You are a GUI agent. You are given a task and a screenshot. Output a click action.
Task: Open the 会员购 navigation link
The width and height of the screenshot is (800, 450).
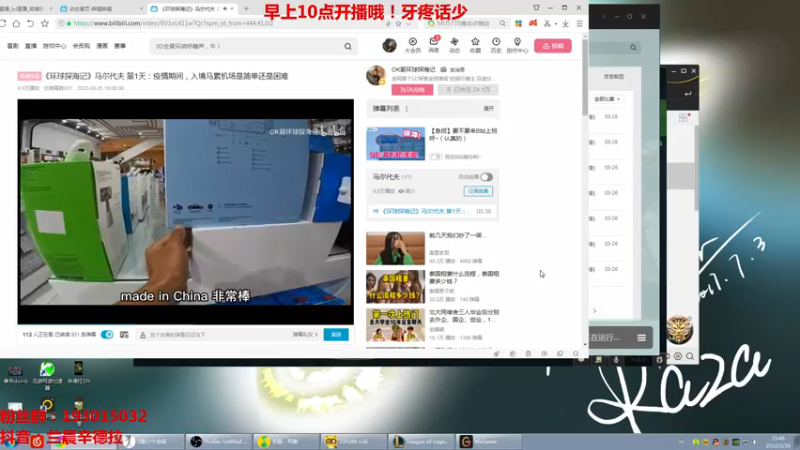81,46
